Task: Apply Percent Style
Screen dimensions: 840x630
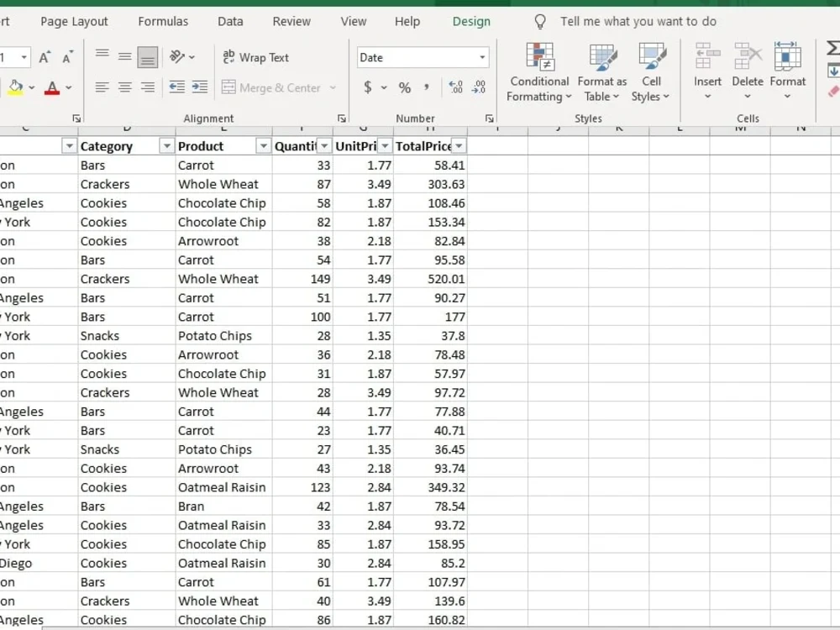Action: point(405,87)
